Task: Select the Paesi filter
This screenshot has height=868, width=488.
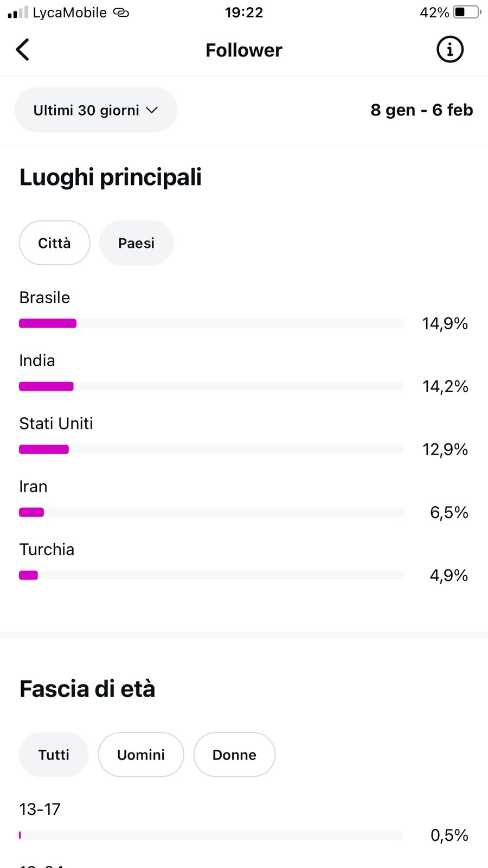Action: pyautogui.click(x=136, y=243)
